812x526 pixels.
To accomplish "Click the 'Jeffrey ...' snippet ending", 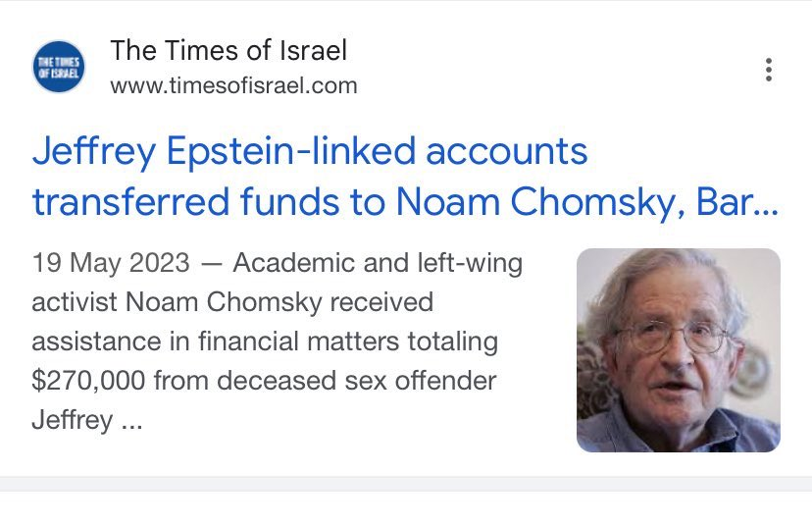I will 86,421.
